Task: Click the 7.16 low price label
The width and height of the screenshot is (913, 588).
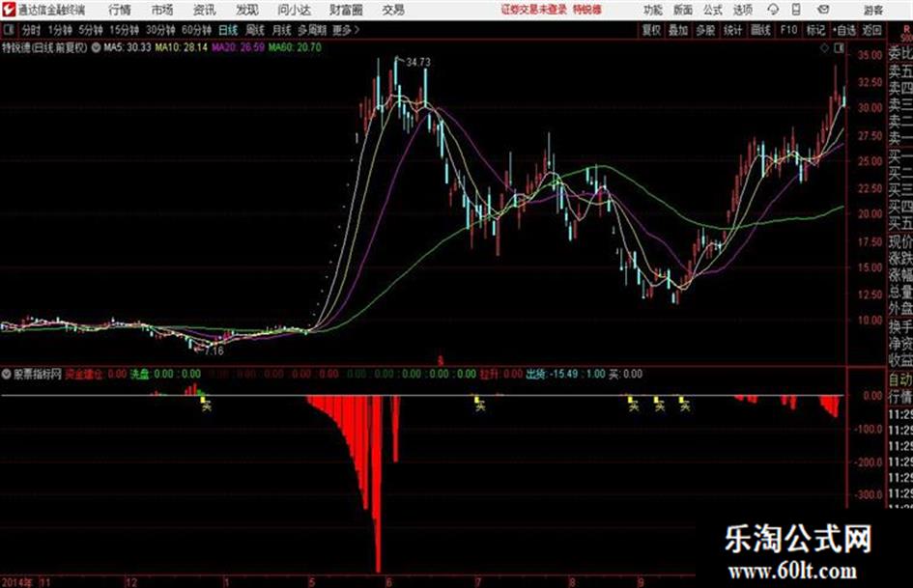Action: point(214,351)
